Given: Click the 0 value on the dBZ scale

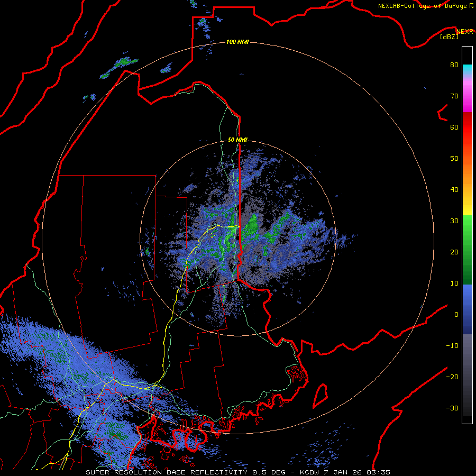Looking at the screenshot, I should [456, 315].
